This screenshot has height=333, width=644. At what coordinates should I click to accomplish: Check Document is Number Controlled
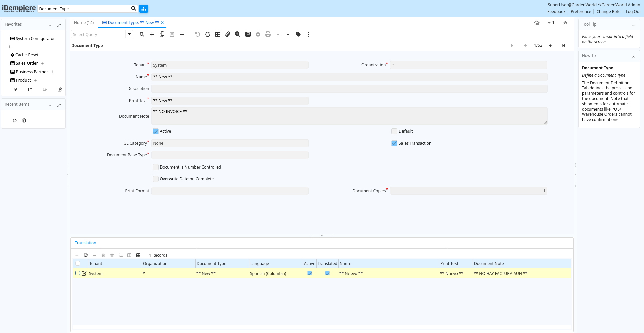point(156,167)
